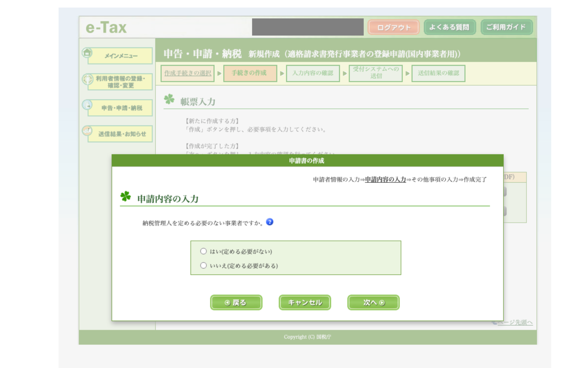Viewport: 588px width, 368px height.
Task: Click the 戻る back button
Action: [x=236, y=302]
